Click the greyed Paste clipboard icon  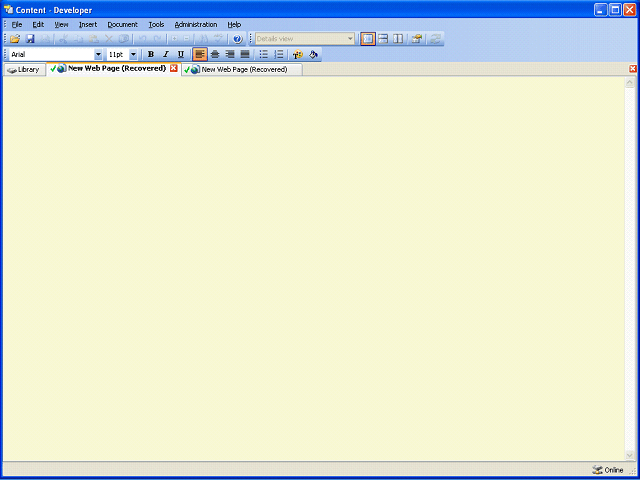click(93, 39)
